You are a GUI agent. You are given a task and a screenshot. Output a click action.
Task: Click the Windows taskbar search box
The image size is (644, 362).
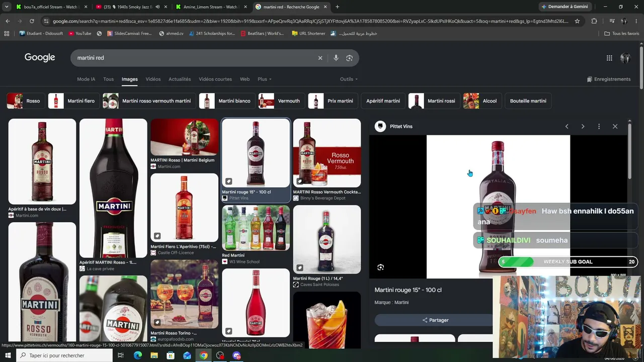[x=63, y=355]
